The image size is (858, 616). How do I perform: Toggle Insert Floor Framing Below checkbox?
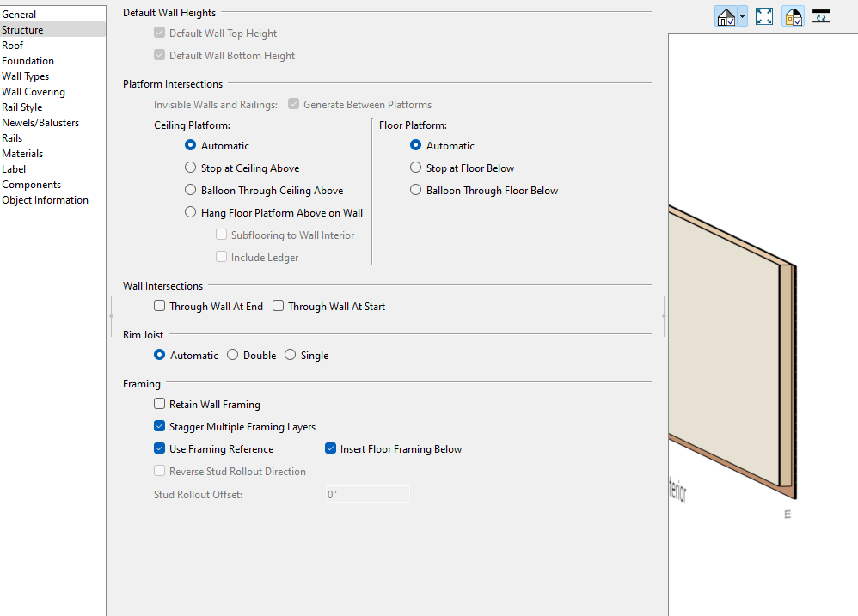330,448
